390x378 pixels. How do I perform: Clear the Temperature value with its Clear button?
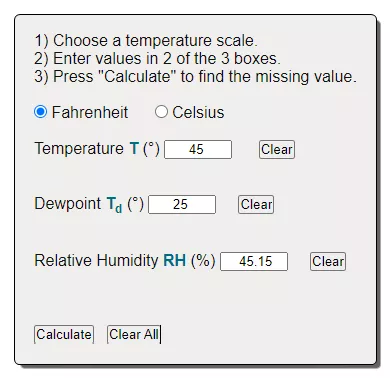(x=277, y=149)
